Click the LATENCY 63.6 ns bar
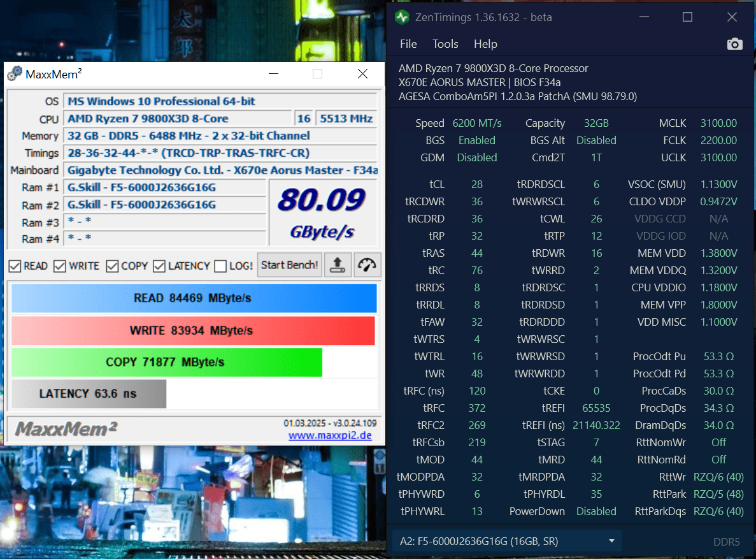756x559 pixels. 89,393
